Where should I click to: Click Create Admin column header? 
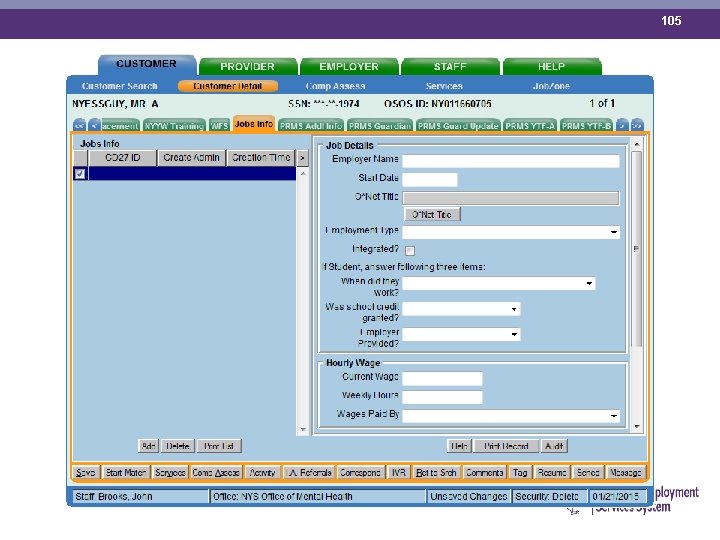[x=191, y=158]
